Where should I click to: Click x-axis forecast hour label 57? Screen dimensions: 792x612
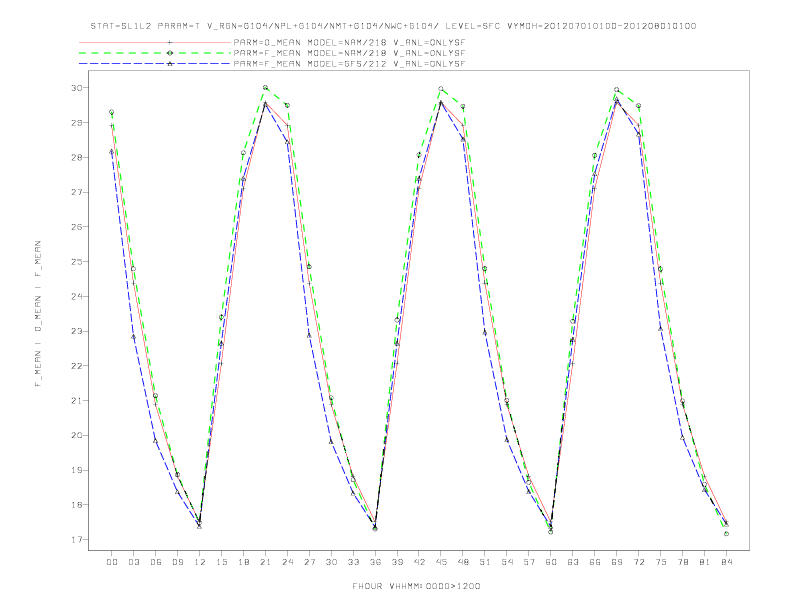coord(529,562)
